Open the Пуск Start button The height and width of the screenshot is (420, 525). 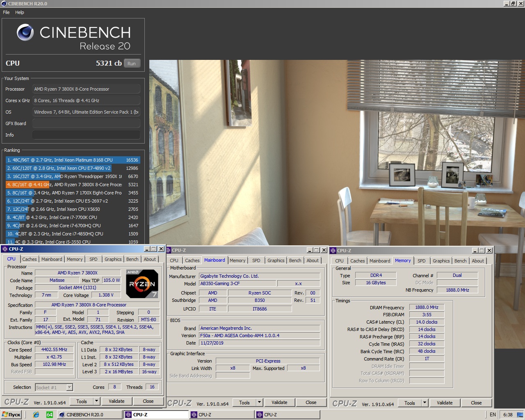11,415
